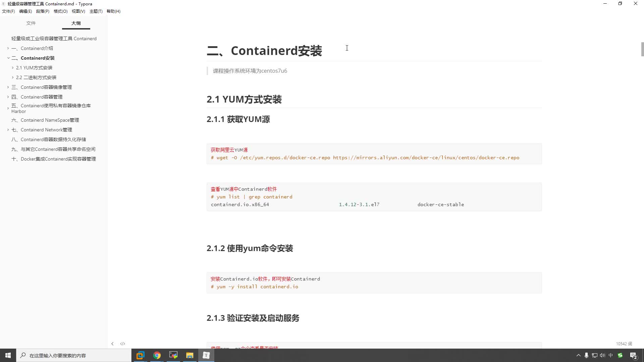Viewport: 644px width, 362px height.
Task: Select the 大纲 outline tab
Action: 76,23
